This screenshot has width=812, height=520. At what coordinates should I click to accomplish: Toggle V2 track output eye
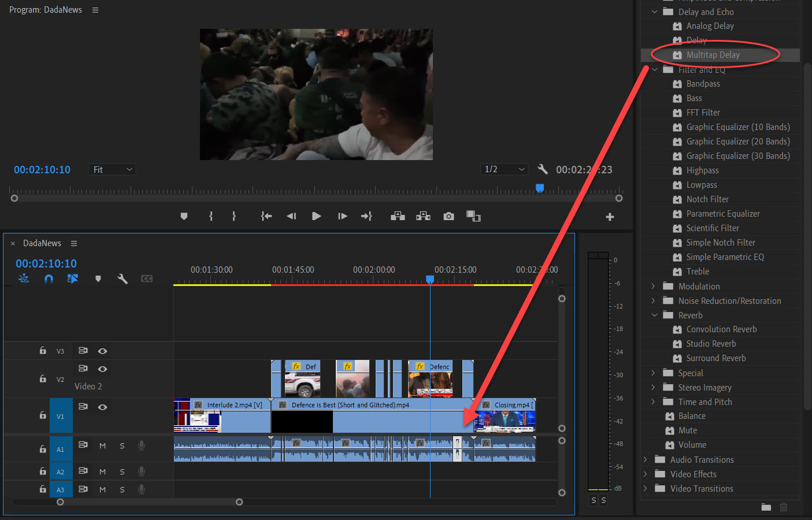click(x=102, y=369)
